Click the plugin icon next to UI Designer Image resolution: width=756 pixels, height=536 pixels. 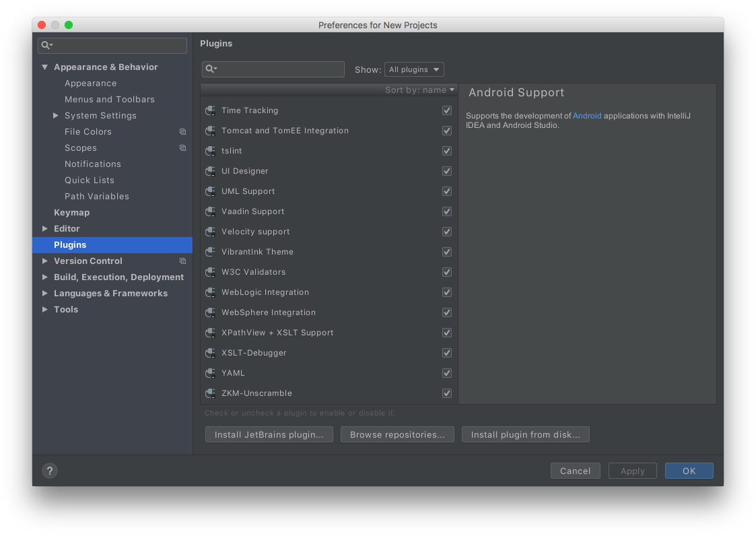tap(210, 171)
